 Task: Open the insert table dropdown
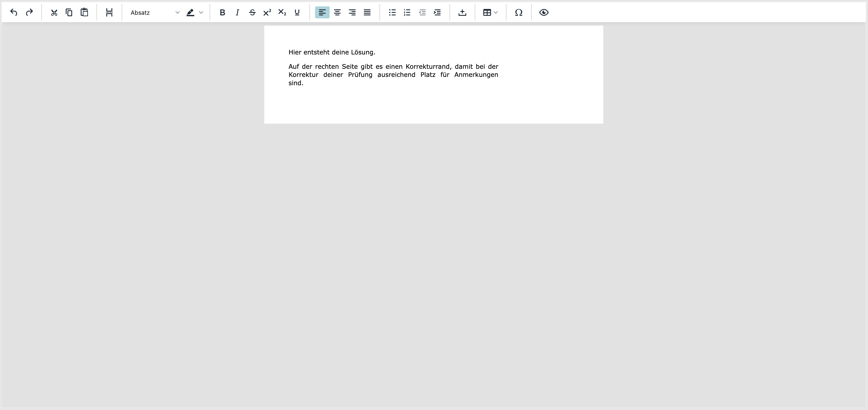490,12
